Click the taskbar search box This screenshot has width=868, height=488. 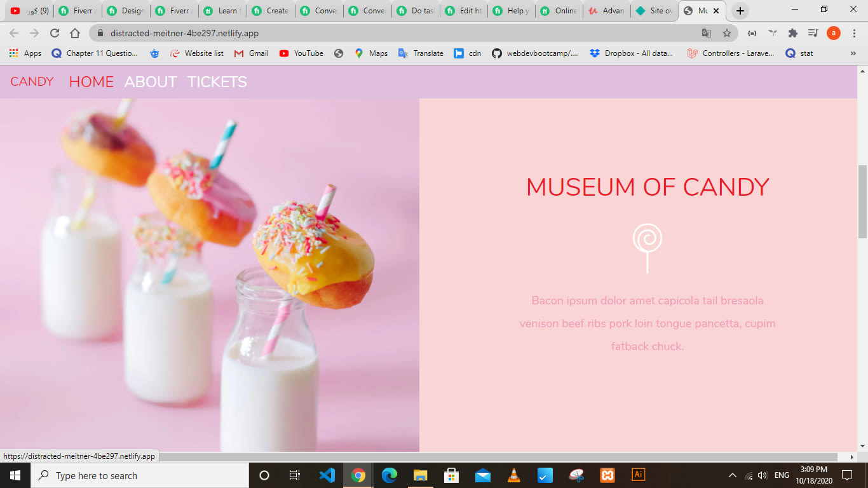click(140, 475)
